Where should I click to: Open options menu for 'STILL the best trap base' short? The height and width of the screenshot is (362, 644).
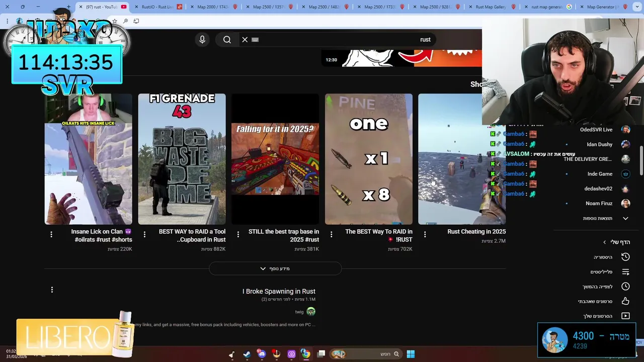click(x=238, y=234)
